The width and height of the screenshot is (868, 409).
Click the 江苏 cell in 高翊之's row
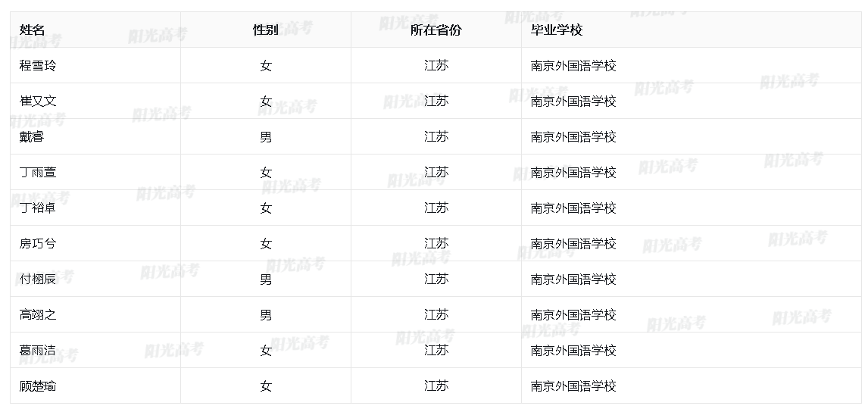pyautogui.click(x=436, y=315)
